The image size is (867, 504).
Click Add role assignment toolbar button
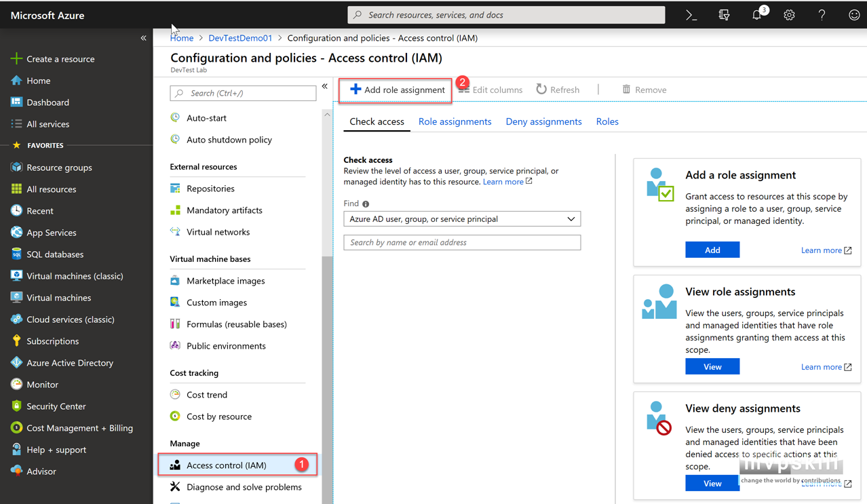click(x=397, y=90)
